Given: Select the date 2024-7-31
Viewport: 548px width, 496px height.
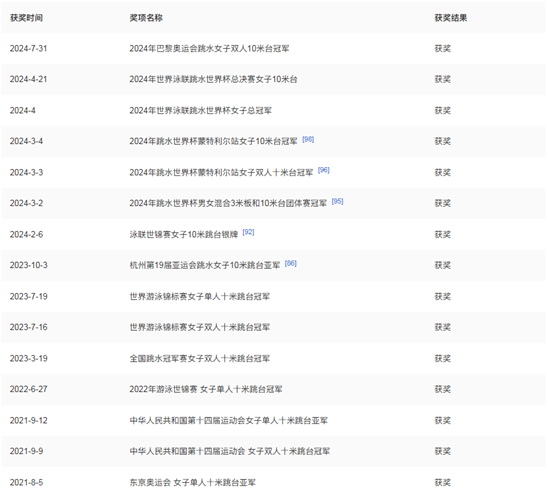Looking at the screenshot, I should click(x=28, y=49).
